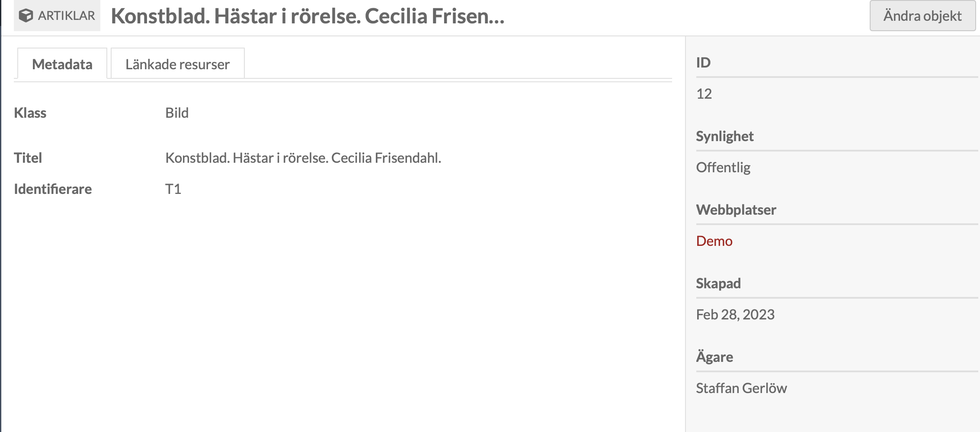Click the Webbplatser heading
The width and height of the screenshot is (980, 432).
736,210
